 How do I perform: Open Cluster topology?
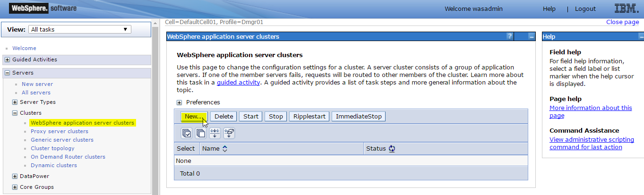click(52, 148)
